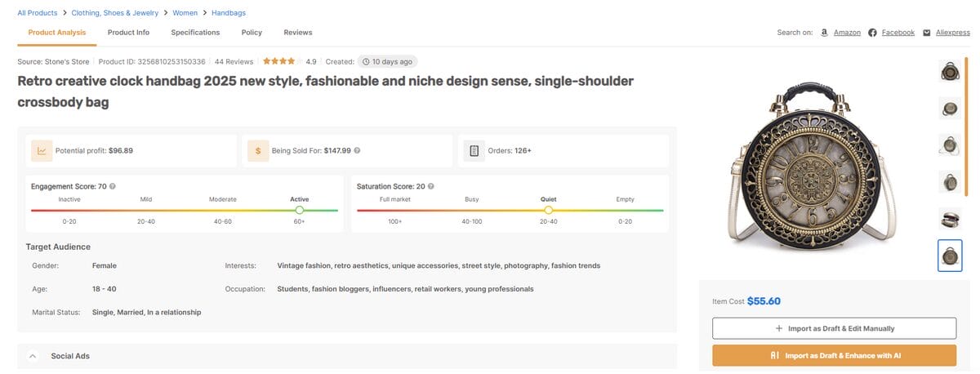The image size is (980, 374).
Task: Click the Engagement Score slider handle
Action: [x=300, y=210]
